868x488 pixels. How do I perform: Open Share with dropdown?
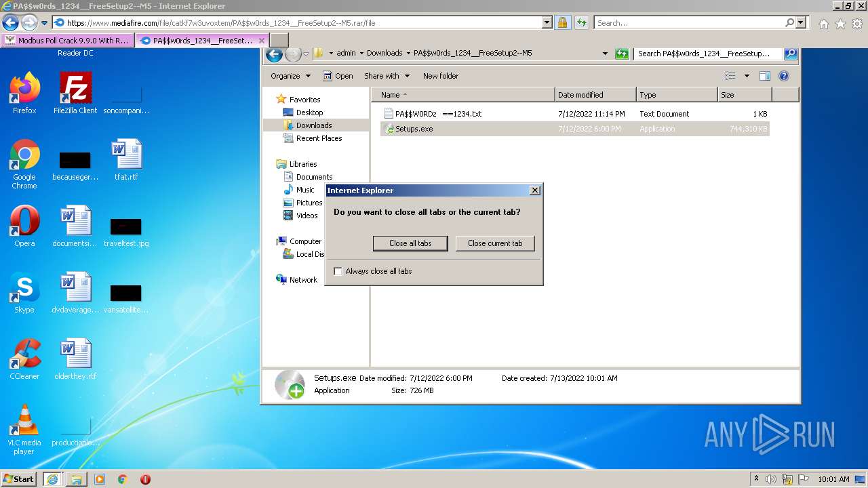(x=387, y=76)
